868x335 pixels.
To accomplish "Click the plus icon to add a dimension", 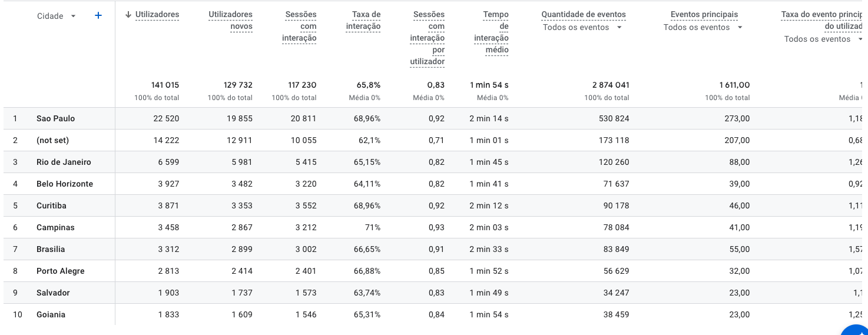I will (98, 16).
